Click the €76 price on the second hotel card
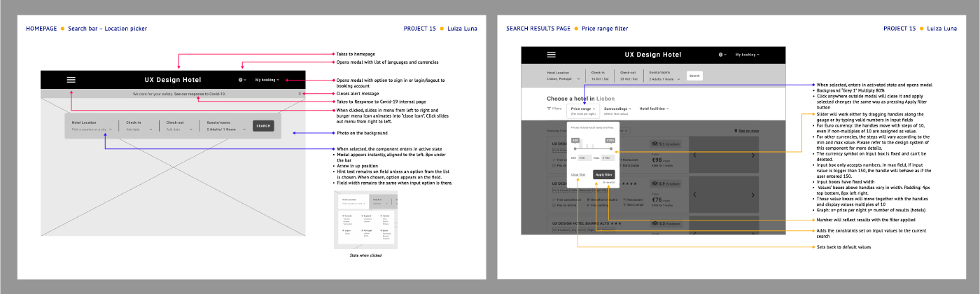Viewport: 980px width, 294px height. (657, 199)
